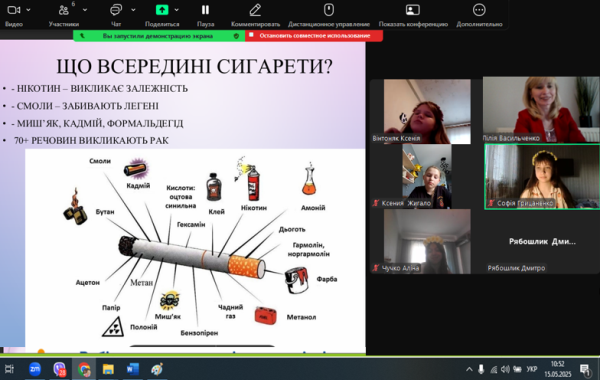This screenshot has width=600, height=380.
Task: Pause sharing with Пауза button
Action: point(205,10)
